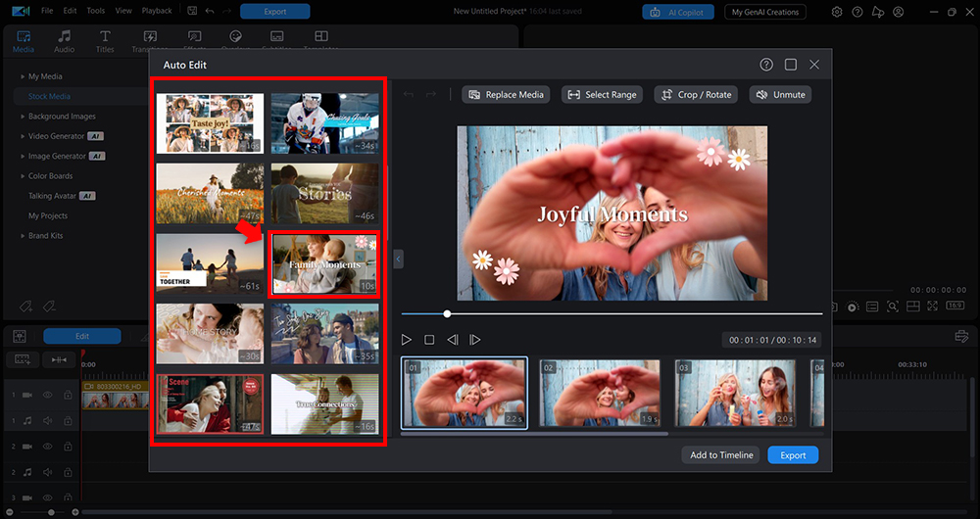
Task: Click the fit timeline range icon
Action: (59, 359)
